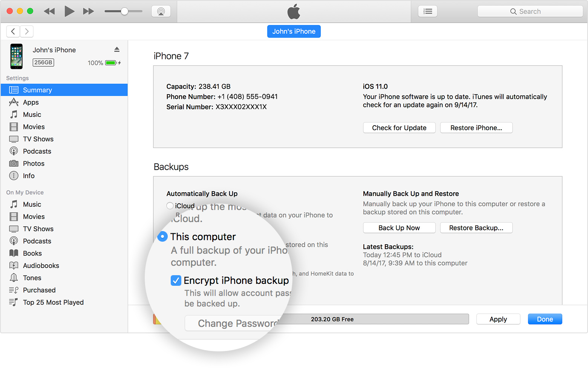Open Summary in Settings sidebar

tap(64, 90)
